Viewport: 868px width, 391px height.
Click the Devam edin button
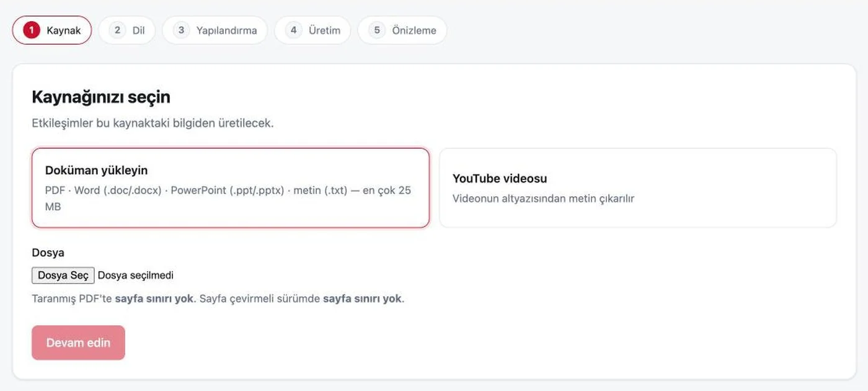78,343
